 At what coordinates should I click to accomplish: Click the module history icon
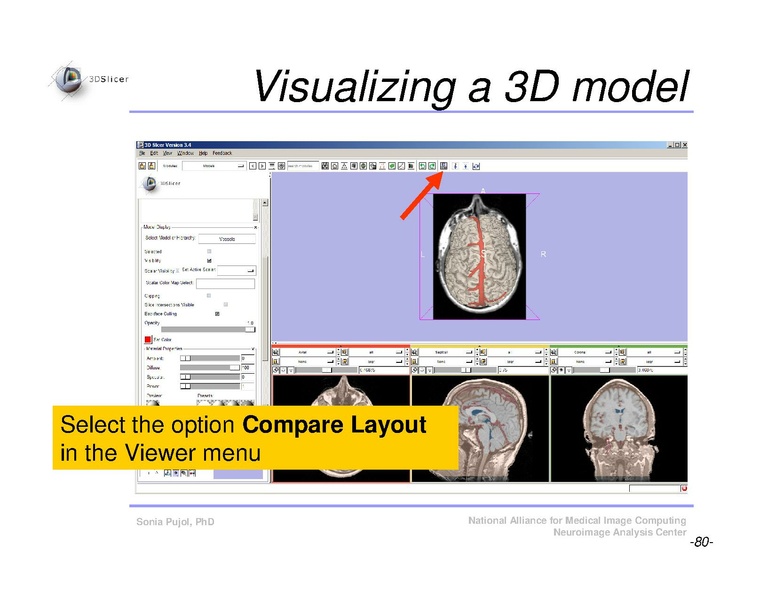(x=272, y=166)
